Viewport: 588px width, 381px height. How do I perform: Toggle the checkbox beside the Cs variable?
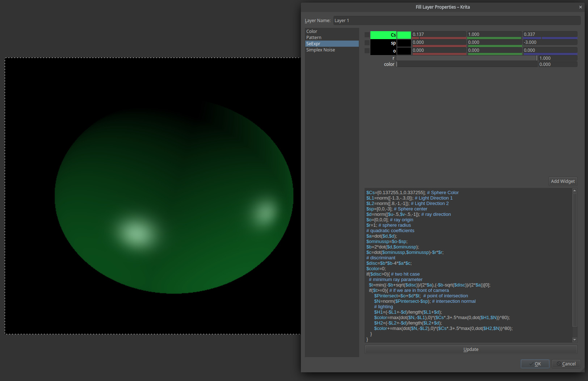pyautogui.click(x=367, y=35)
